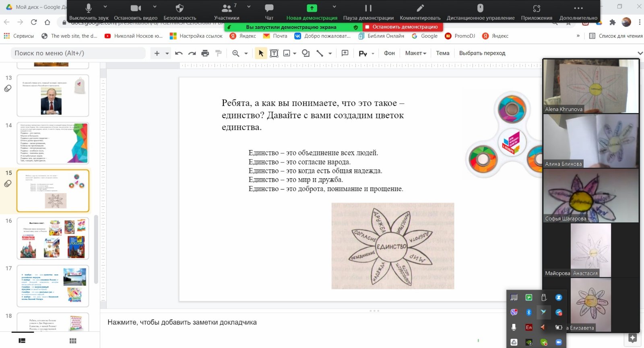Open the Explore star button

click(x=632, y=338)
